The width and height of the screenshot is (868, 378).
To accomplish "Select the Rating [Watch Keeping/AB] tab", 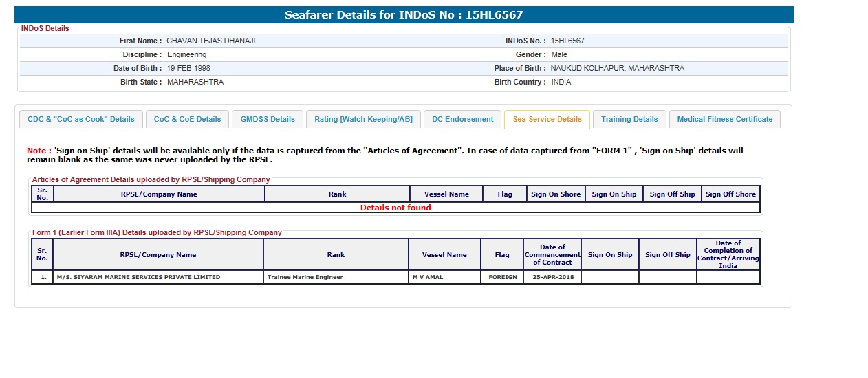I will click(363, 119).
